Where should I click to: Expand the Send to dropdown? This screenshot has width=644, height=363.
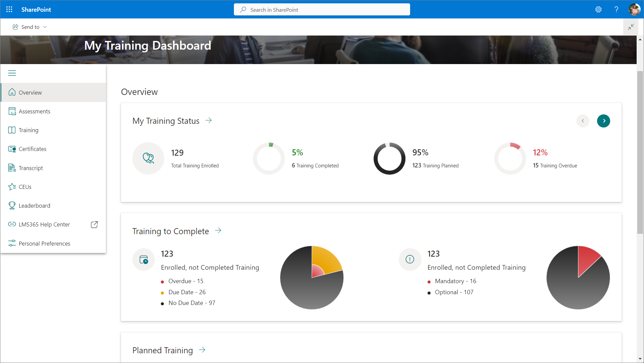[x=30, y=27]
